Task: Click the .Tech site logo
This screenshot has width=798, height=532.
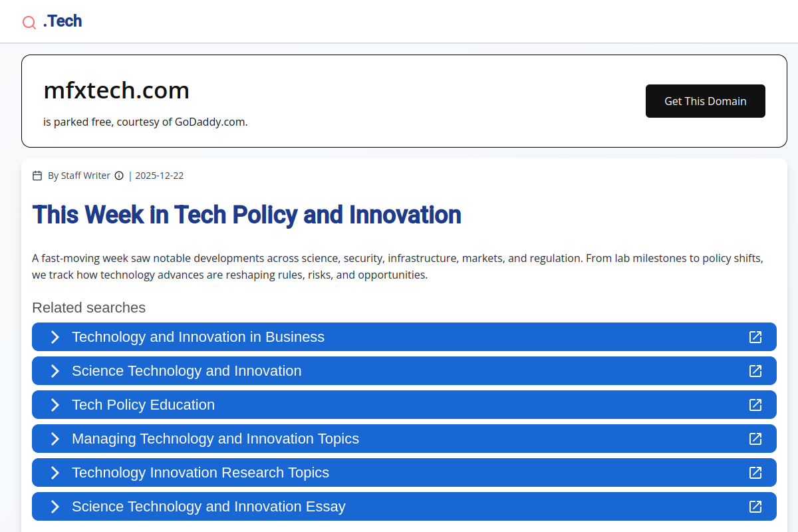Action: pyautogui.click(x=63, y=21)
